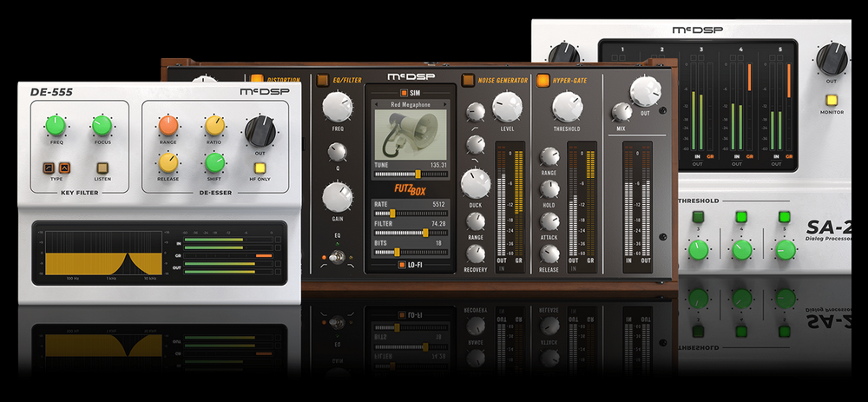Enable the DISTORTION section in FutzBox
The height and width of the screenshot is (402, 868).
click(257, 80)
